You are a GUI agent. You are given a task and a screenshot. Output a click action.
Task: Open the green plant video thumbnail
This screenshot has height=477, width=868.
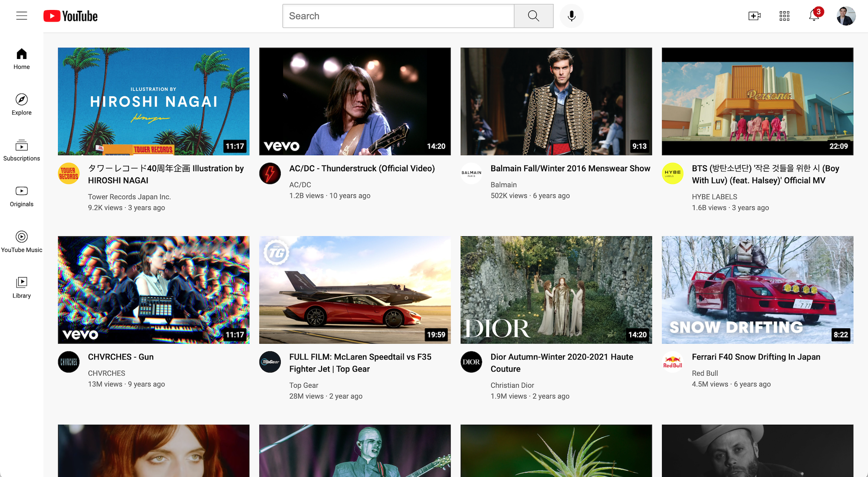click(556, 451)
